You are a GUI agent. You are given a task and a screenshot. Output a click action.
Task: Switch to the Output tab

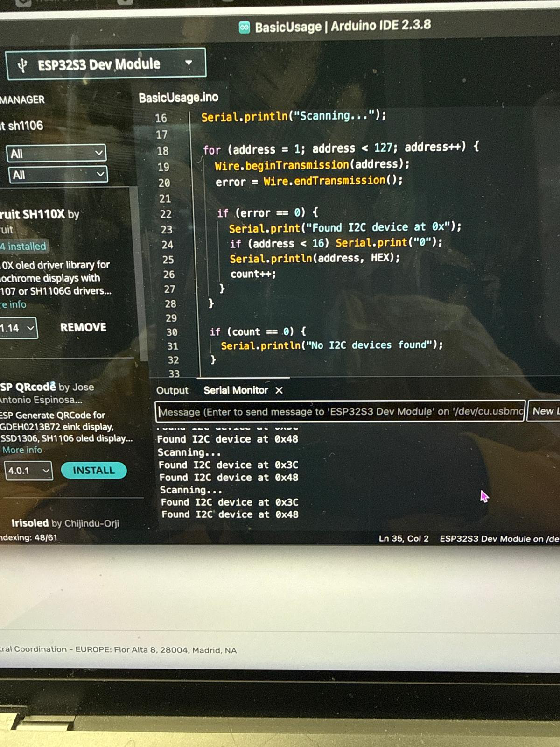click(x=172, y=390)
